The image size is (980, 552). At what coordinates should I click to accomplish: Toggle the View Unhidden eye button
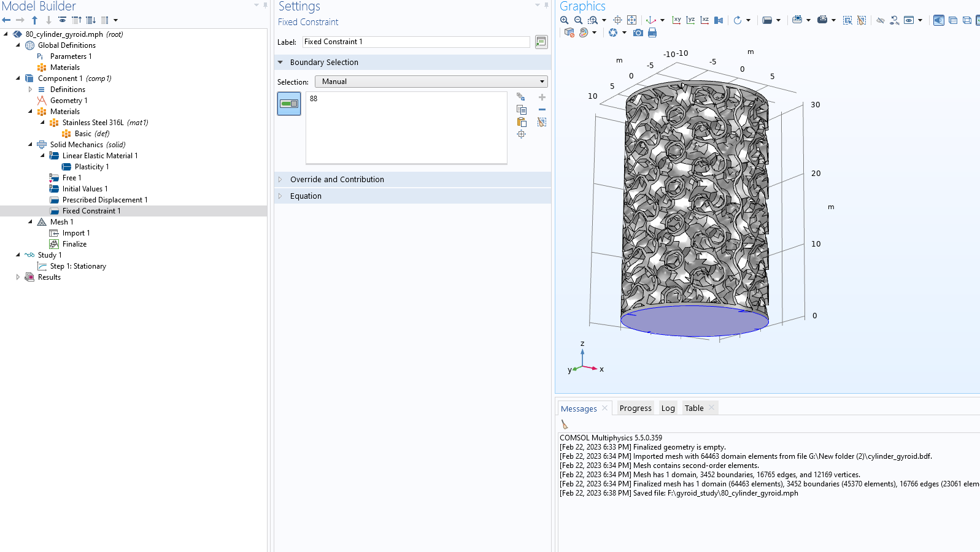tap(909, 20)
